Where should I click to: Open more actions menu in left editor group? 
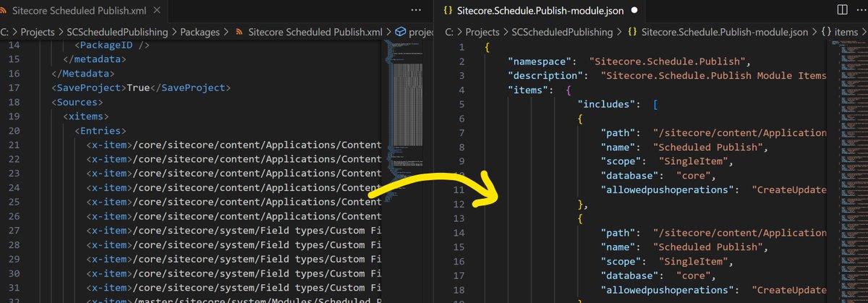tap(415, 11)
